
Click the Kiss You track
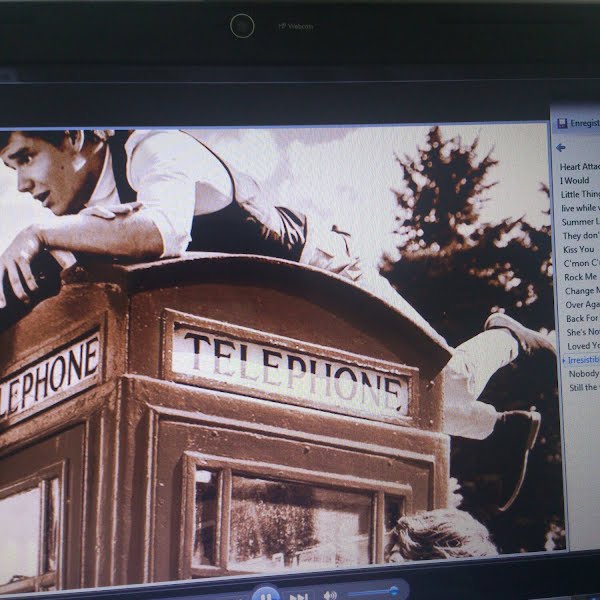pos(578,249)
